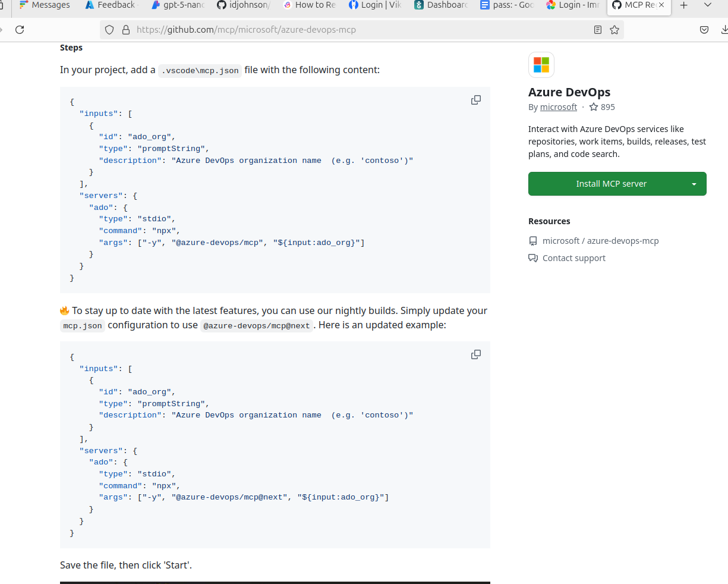Copy the first mcp.json code block
This screenshot has height=584, width=728.
[475, 100]
